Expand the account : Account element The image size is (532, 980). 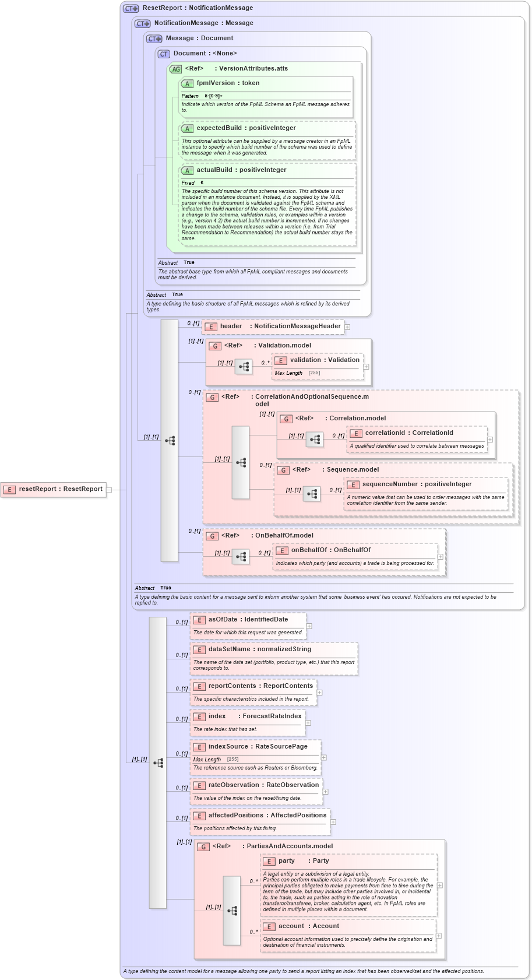(439, 936)
